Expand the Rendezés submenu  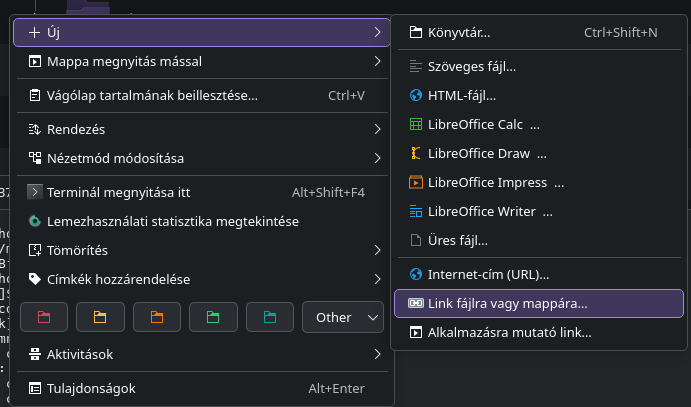(x=377, y=129)
